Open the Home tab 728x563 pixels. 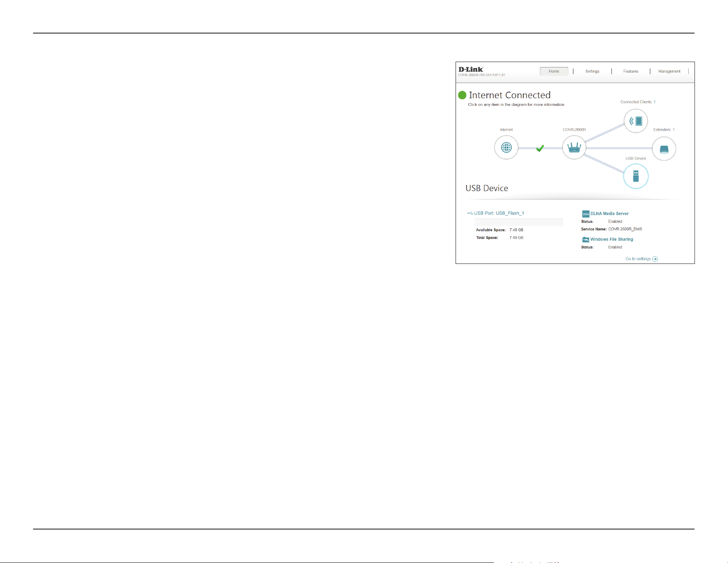pos(554,71)
